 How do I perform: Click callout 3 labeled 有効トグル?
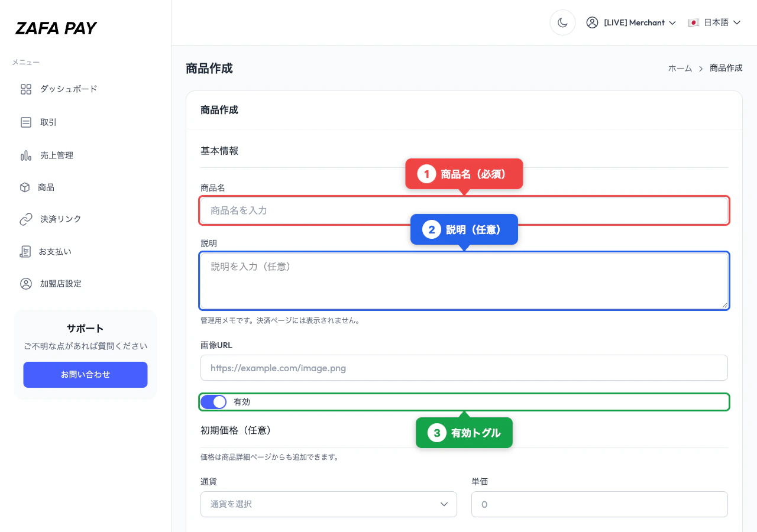464,432
